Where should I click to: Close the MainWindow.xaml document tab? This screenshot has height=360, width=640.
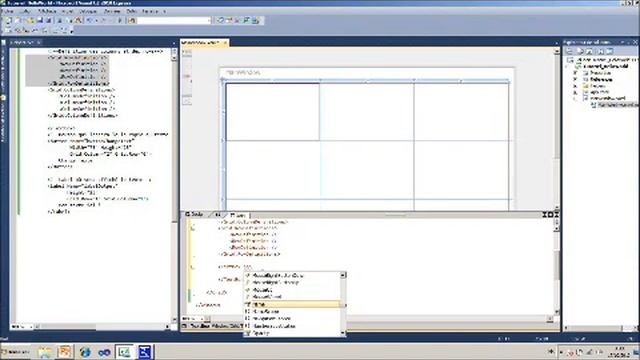click(225, 42)
